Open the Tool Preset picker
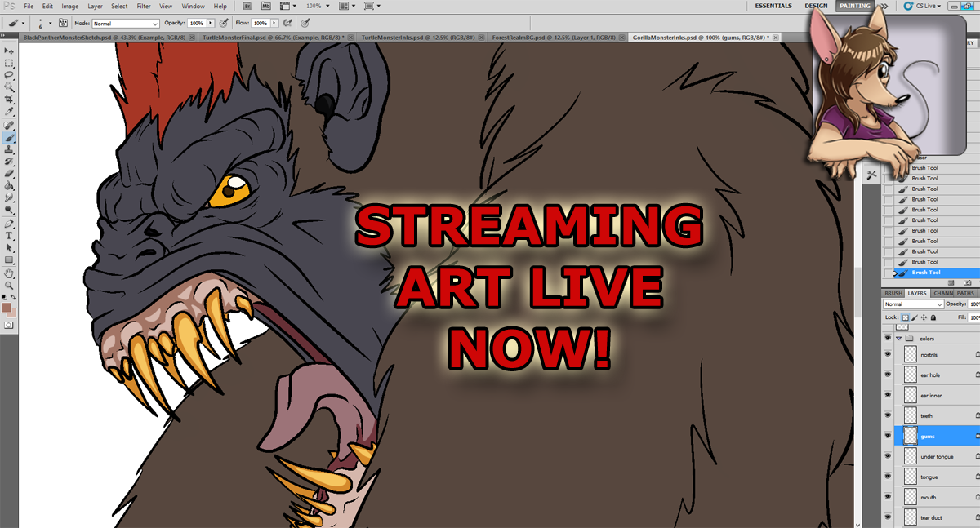Viewport: 980px width, 528px height. (16, 24)
